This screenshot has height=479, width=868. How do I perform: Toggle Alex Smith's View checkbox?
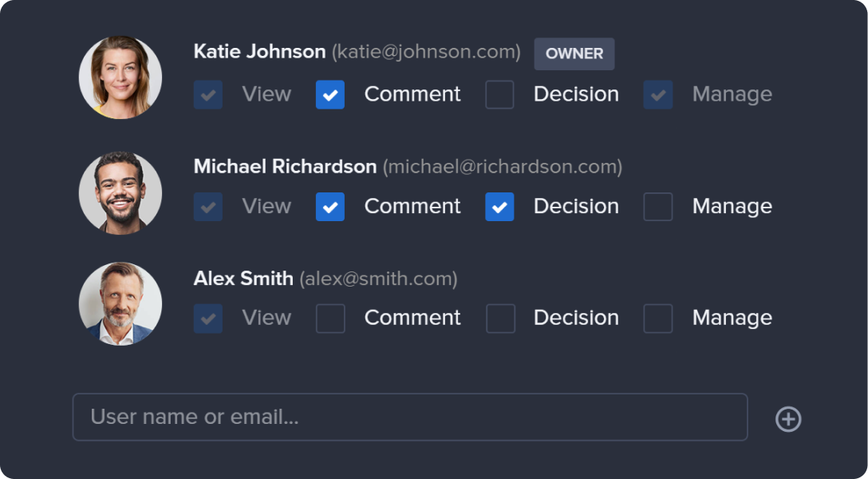[208, 319]
